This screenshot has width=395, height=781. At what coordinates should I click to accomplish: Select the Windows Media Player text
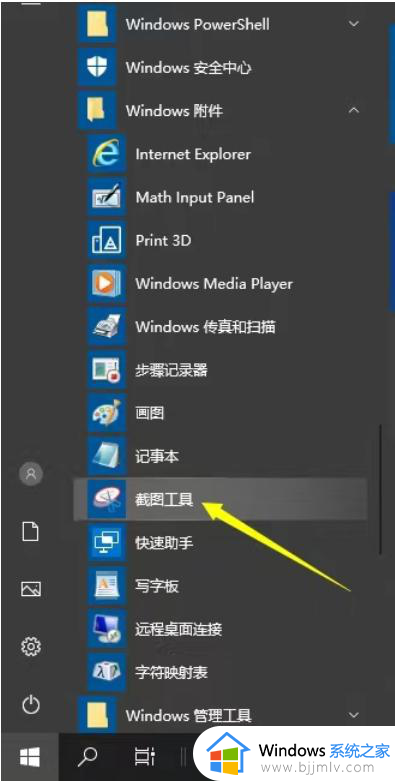pyautogui.click(x=214, y=284)
